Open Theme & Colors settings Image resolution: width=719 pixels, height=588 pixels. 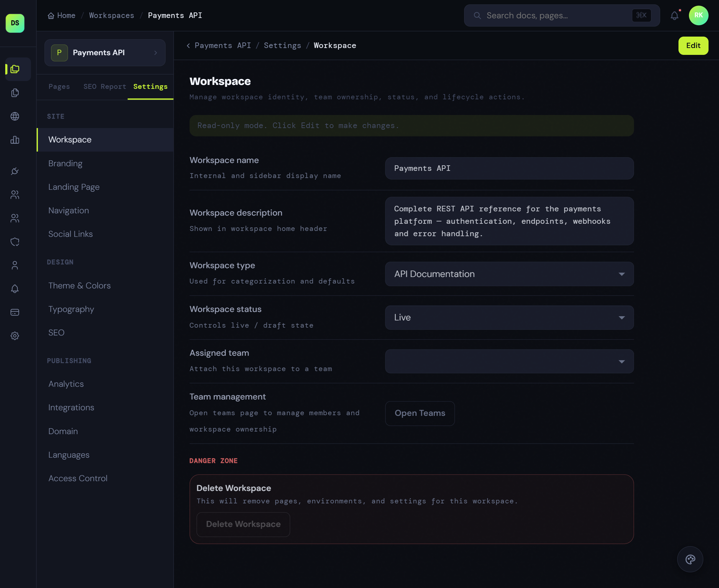pyautogui.click(x=79, y=286)
